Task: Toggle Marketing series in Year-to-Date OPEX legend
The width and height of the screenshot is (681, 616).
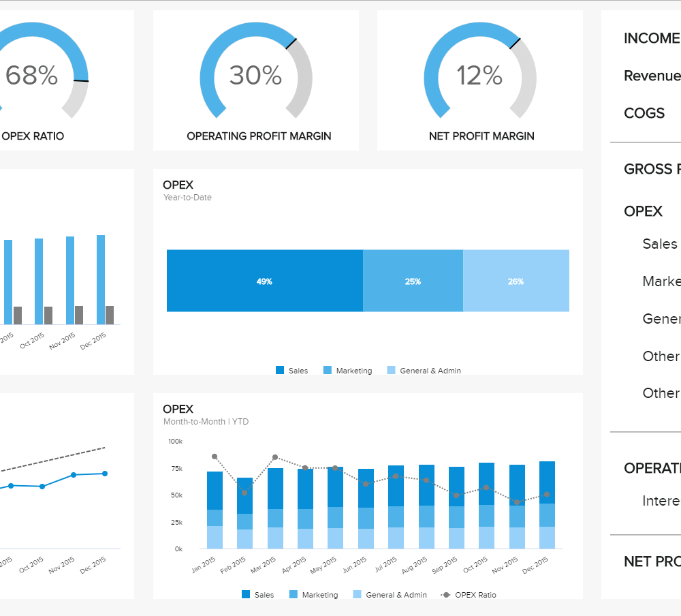Action: (328, 371)
